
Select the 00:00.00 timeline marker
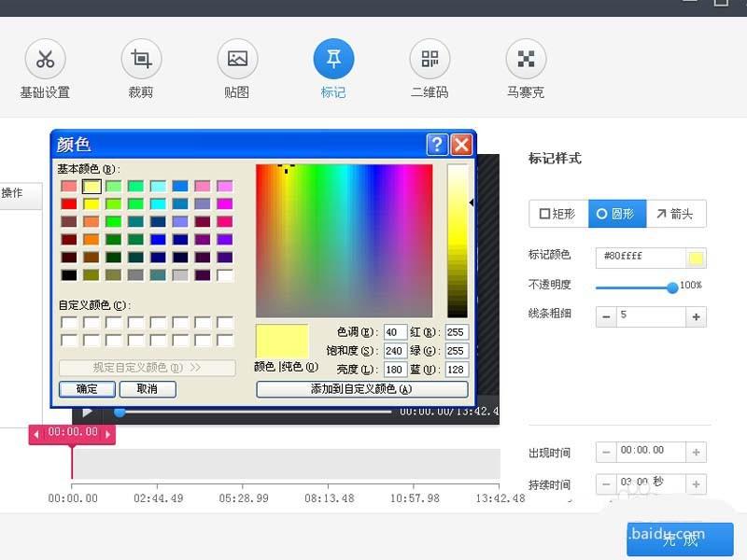click(x=72, y=435)
